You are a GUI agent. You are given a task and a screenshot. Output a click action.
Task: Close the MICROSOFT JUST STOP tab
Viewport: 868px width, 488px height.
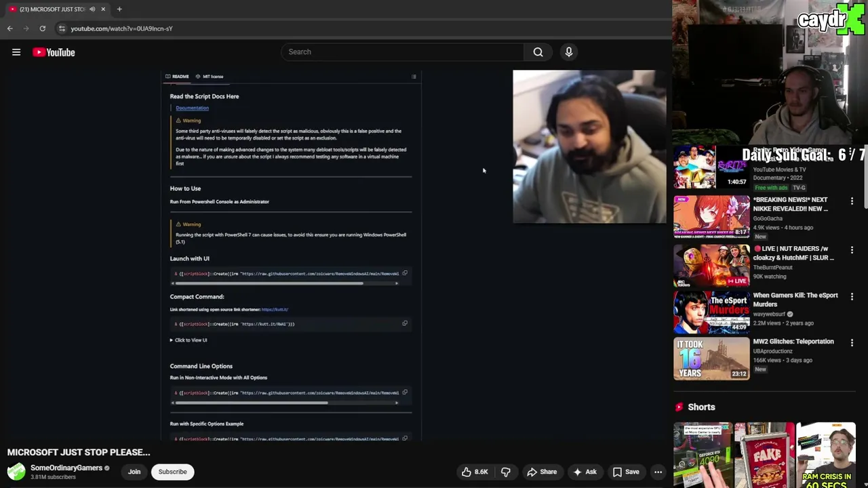(103, 9)
